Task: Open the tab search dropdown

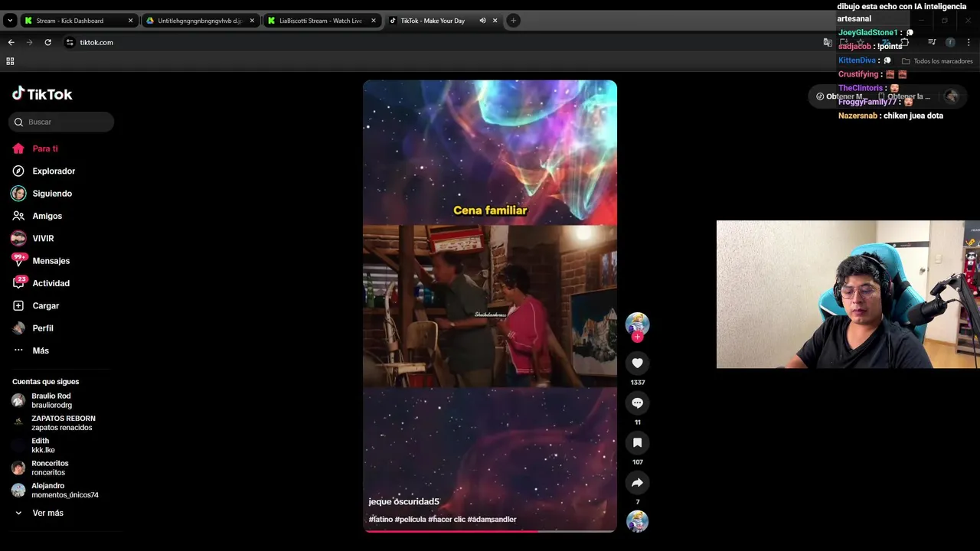Action: click(10, 21)
